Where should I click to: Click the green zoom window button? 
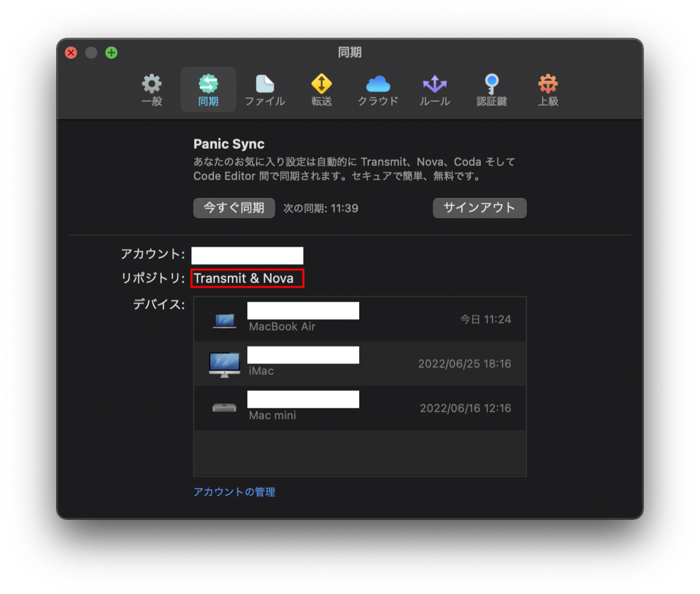111,52
